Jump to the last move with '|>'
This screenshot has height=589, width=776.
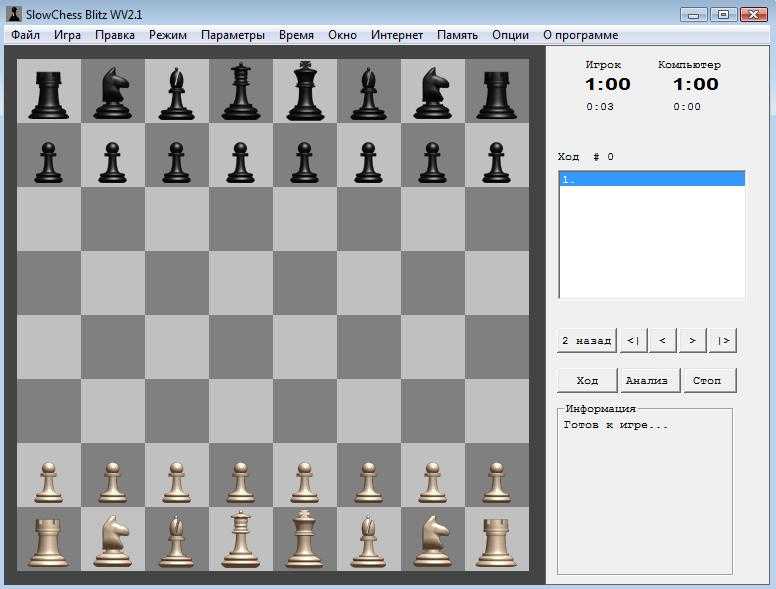coord(723,341)
